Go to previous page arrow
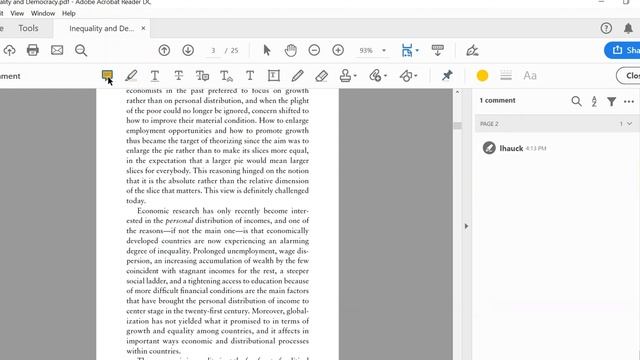 click(x=164, y=50)
